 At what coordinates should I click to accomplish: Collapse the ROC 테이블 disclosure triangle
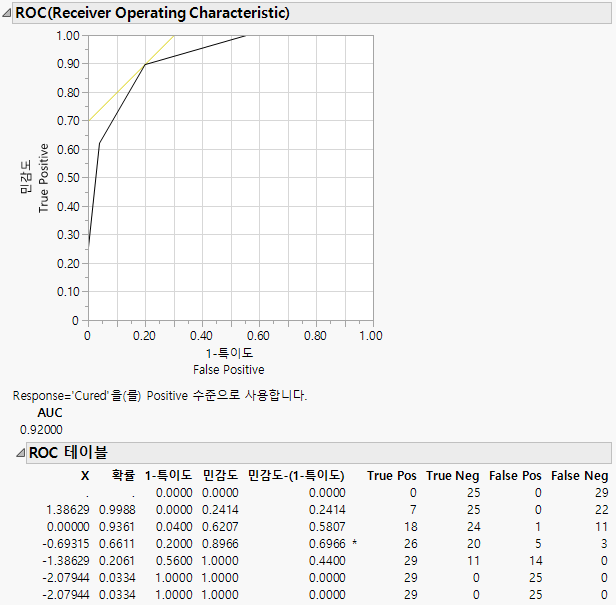(x=20, y=453)
